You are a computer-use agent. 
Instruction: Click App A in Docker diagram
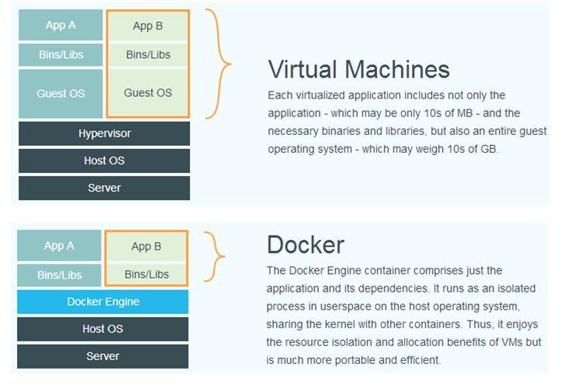pos(59,246)
